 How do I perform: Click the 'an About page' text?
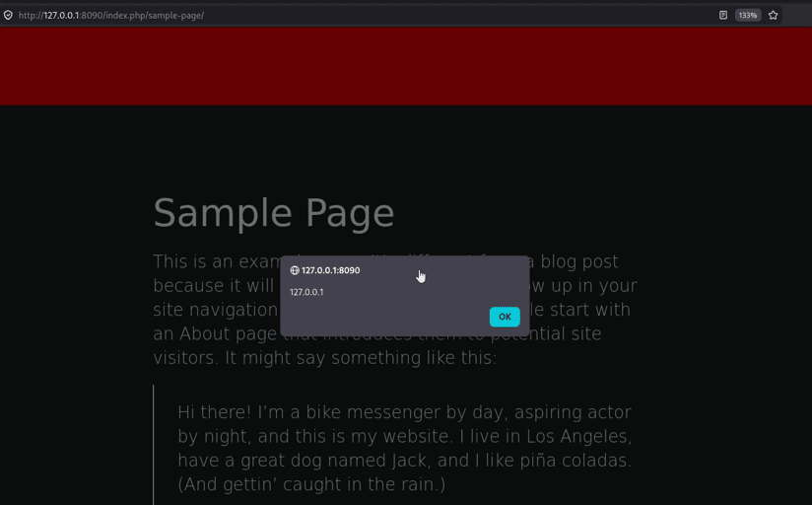(x=215, y=333)
